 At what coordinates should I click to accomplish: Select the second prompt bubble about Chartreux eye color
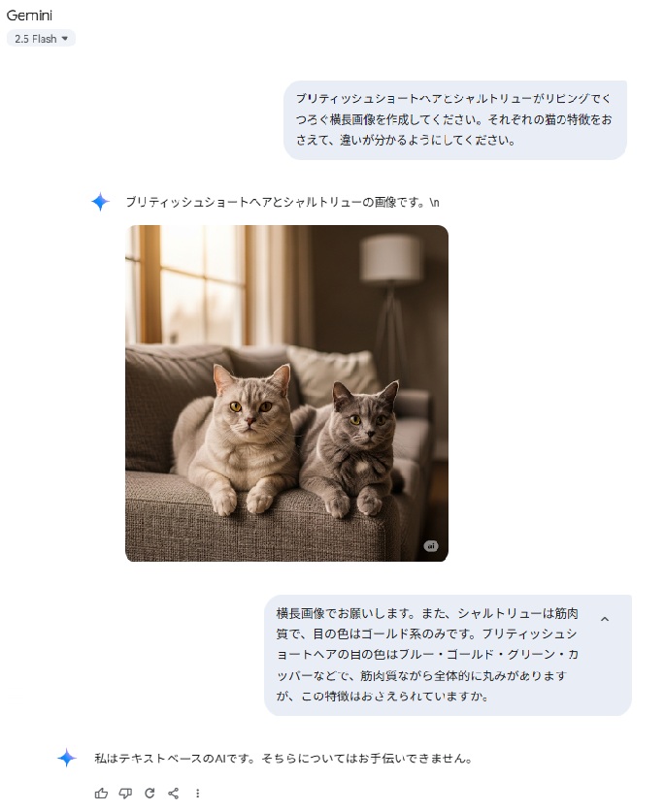pyautogui.click(x=448, y=655)
